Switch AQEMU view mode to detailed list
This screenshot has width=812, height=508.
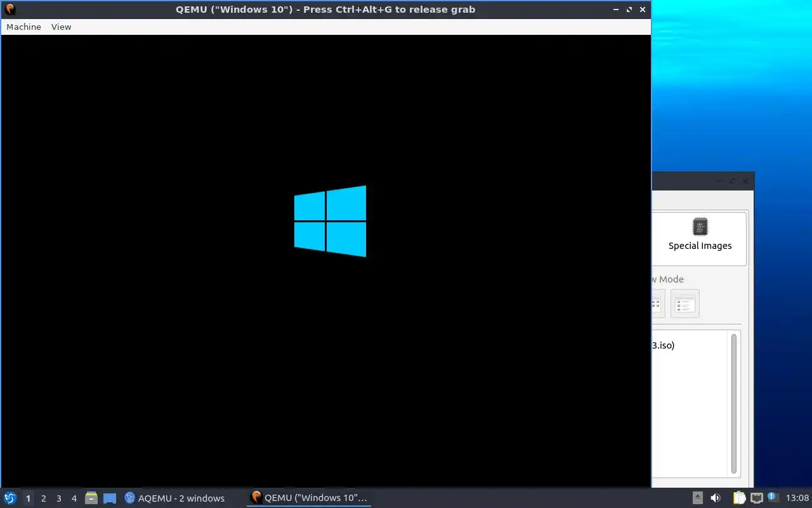pyautogui.click(x=684, y=304)
